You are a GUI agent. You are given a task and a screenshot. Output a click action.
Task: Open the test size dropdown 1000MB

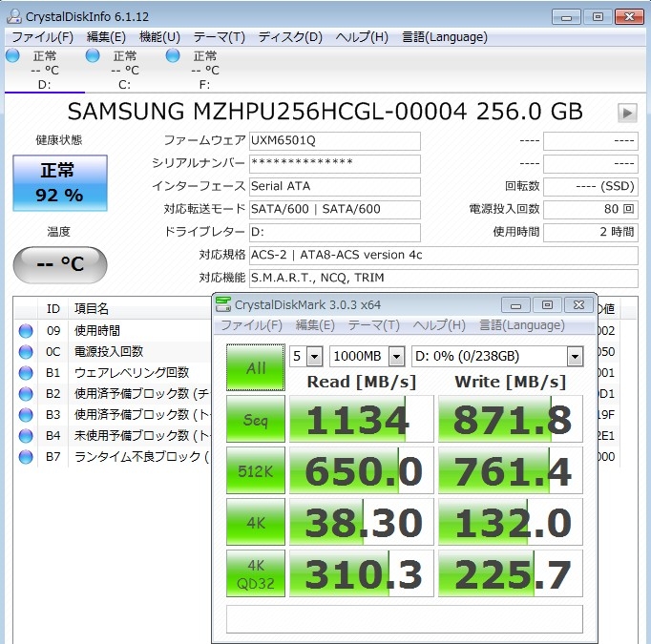pyautogui.click(x=367, y=356)
